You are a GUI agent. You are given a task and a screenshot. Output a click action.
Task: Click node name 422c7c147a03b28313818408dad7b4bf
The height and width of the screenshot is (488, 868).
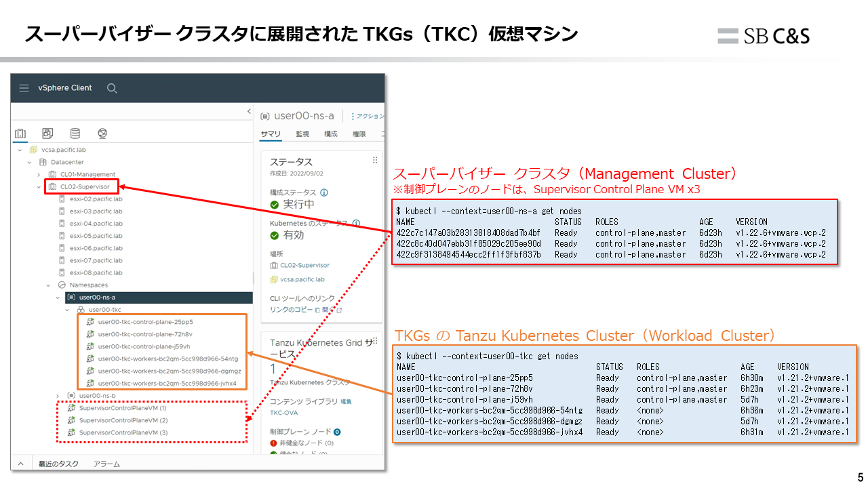click(x=469, y=232)
